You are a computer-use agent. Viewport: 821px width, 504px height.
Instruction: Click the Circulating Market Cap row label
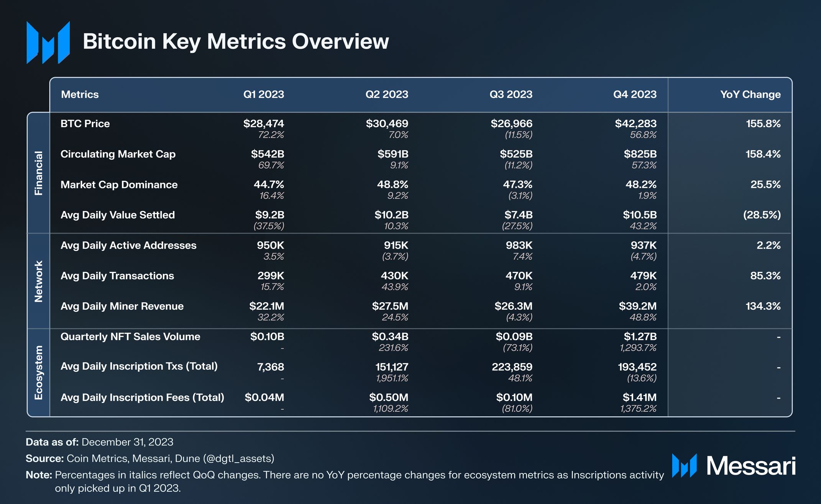pyautogui.click(x=118, y=154)
